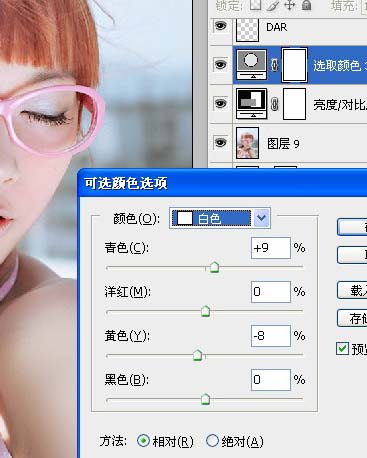Click the 青色(C) value field showing +9
367x458 pixels.
click(271, 248)
